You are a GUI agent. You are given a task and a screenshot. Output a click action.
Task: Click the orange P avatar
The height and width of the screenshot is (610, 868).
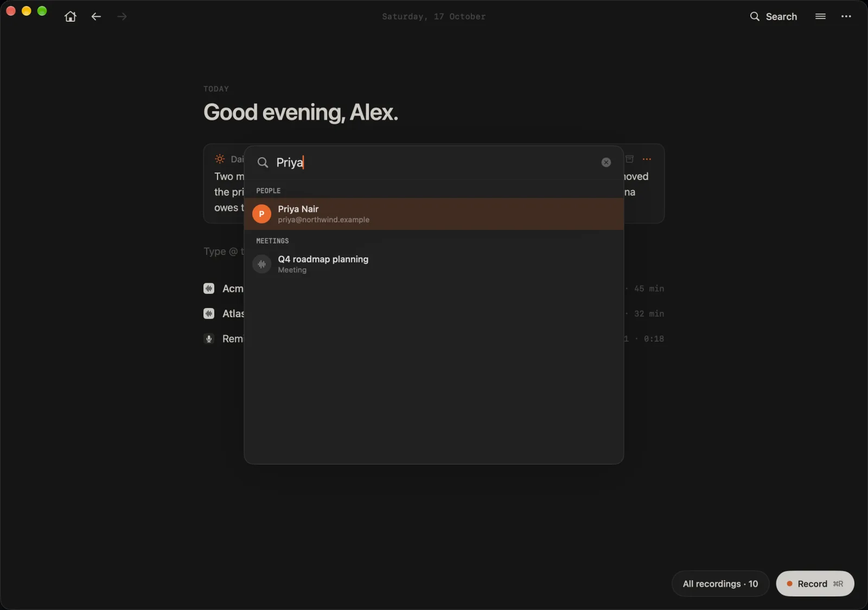[261, 214]
